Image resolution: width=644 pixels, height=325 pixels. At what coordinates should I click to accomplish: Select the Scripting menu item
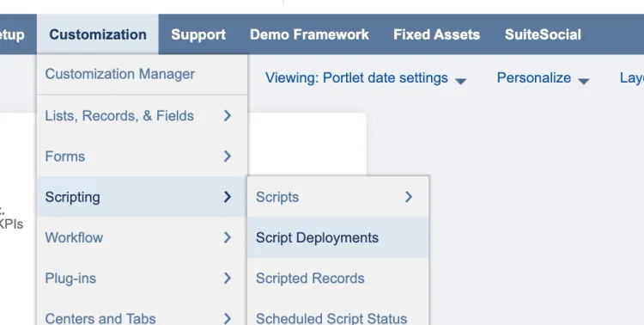[142, 197]
